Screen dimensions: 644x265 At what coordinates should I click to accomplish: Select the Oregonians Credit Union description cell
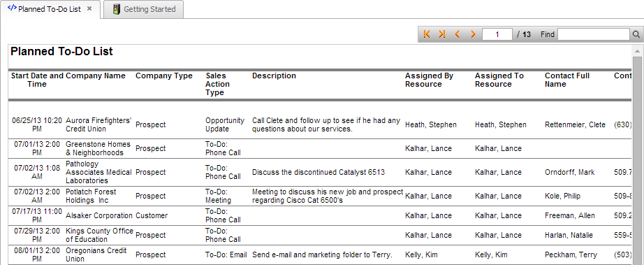pos(323,255)
